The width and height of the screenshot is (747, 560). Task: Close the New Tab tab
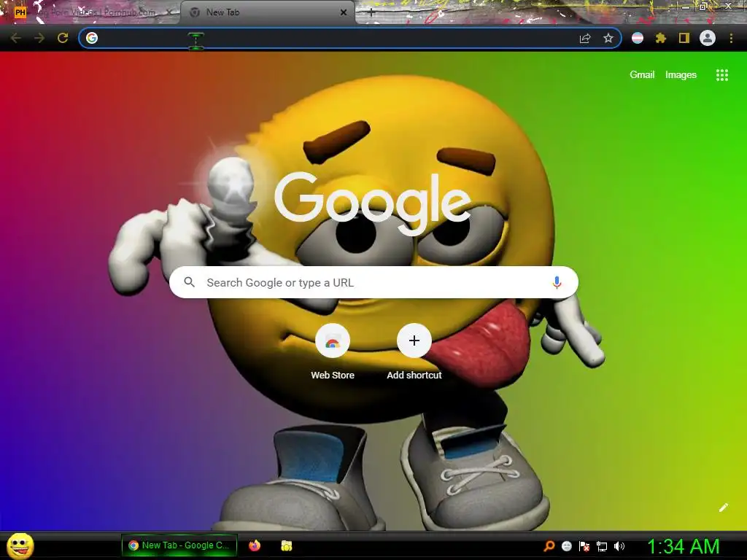(344, 13)
